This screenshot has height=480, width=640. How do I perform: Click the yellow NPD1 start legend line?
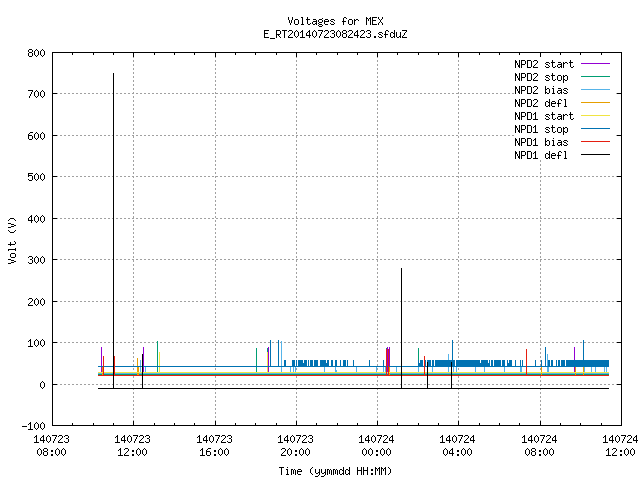pos(595,116)
